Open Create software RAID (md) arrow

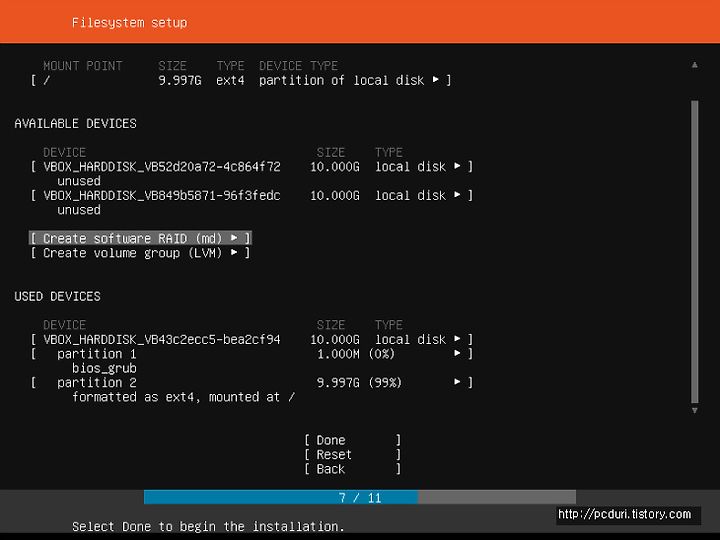coord(234,238)
